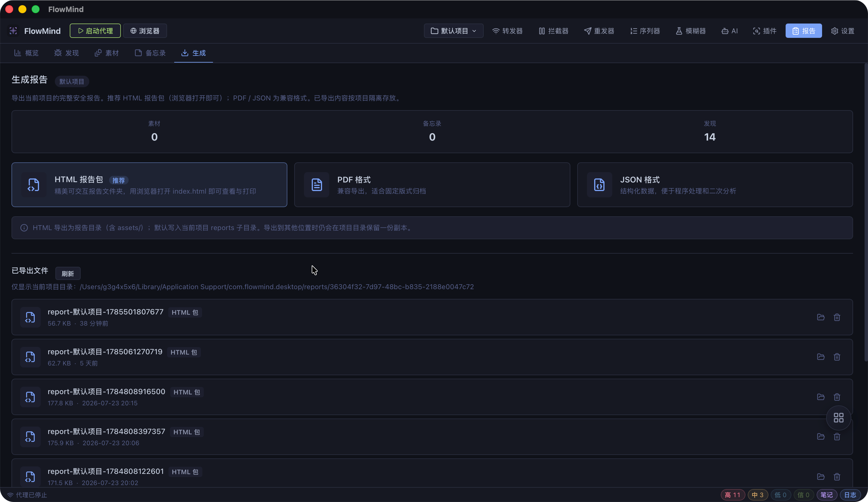The image size is (868, 502).
Task: Click 刷新 to refresh exported files
Action: (68, 274)
